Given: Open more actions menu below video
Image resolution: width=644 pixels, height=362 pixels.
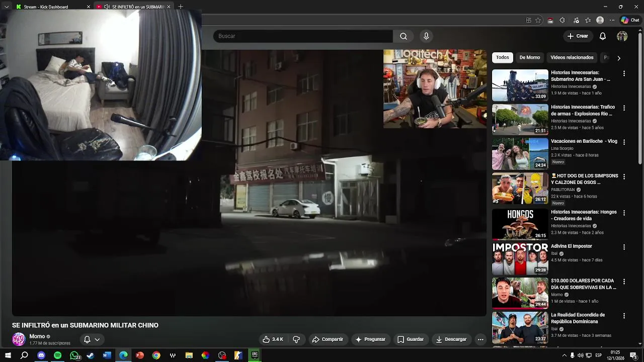Looking at the screenshot, I should point(480,339).
